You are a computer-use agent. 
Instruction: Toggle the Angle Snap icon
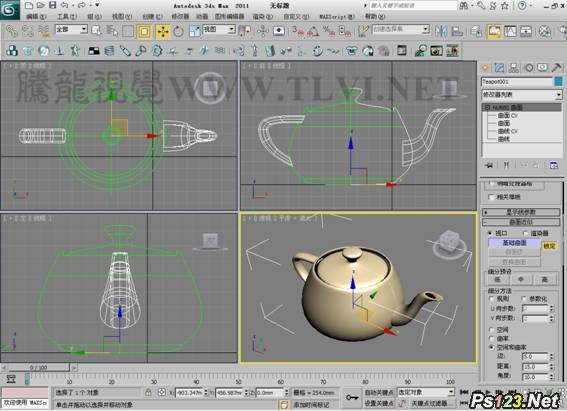313,31
